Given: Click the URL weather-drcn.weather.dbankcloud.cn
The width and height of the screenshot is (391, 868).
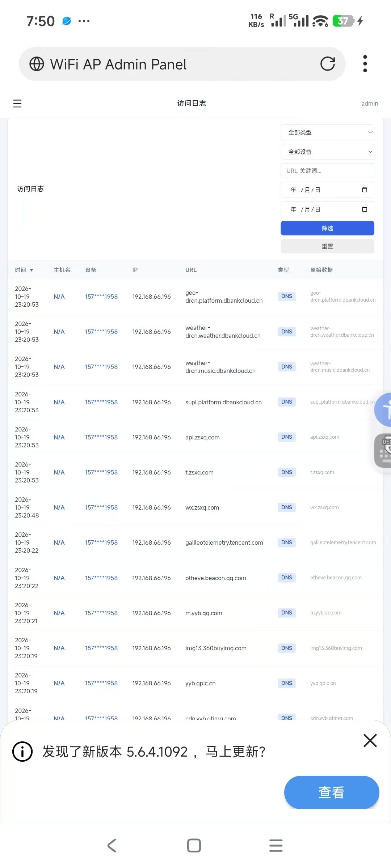Looking at the screenshot, I should pyautogui.click(x=223, y=332).
